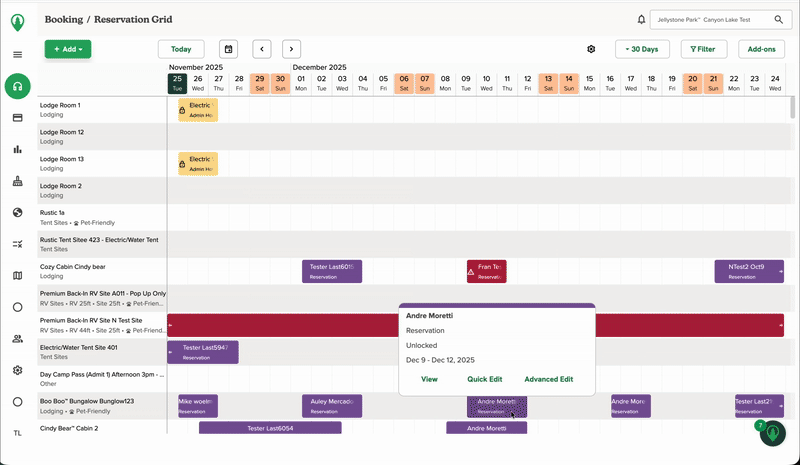This screenshot has width=800, height=465.
Task: Open the map icon in sidebar
Action: 17,276
